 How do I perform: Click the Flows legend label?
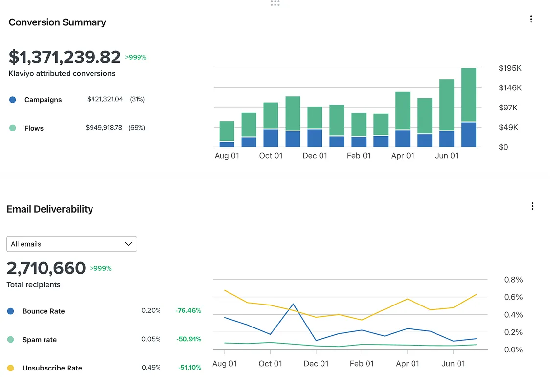coord(34,128)
